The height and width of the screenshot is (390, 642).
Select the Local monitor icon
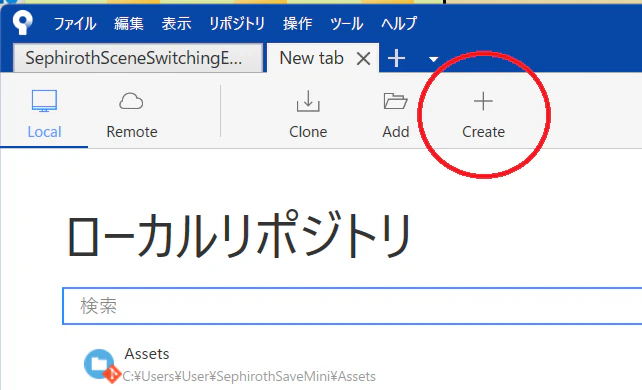pos(44,101)
